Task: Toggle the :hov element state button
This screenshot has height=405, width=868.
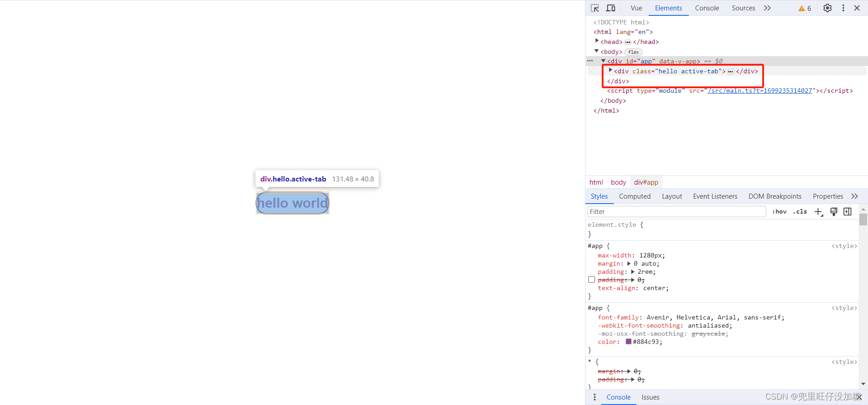Action: click(x=779, y=211)
